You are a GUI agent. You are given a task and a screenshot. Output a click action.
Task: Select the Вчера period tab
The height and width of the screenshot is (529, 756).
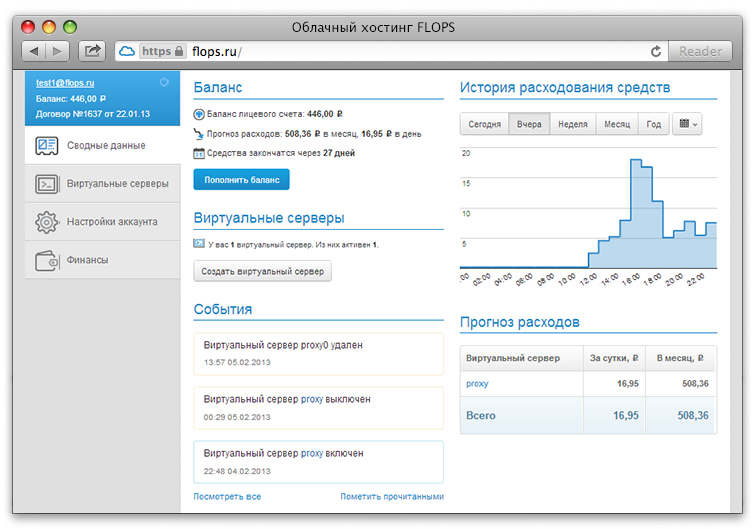click(x=529, y=124)
